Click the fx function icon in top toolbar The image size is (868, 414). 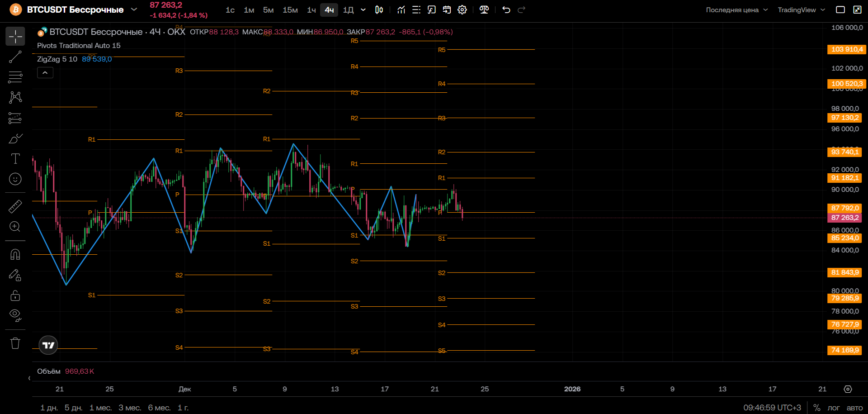click(432, 10)
